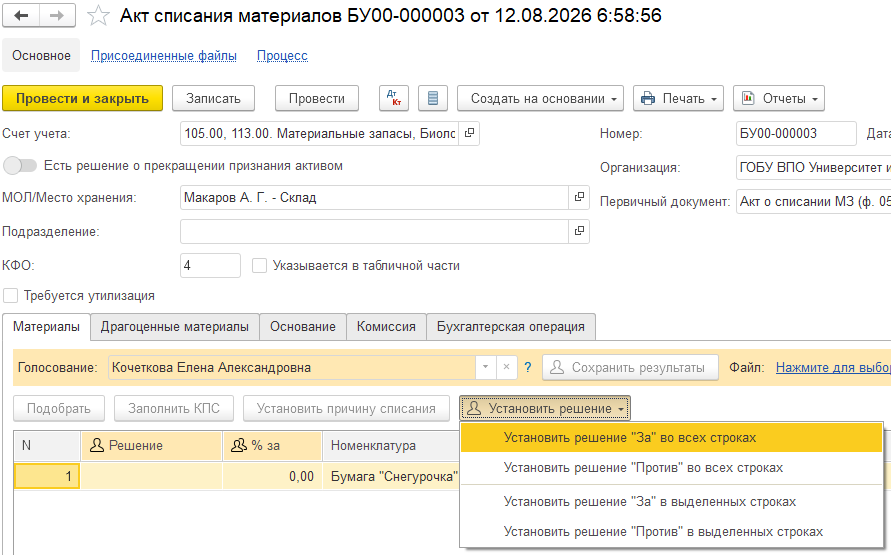This screenshot has height=555, width=891.
Task: Open the Дт/Кт postings icon
Action: coord(394,98)
